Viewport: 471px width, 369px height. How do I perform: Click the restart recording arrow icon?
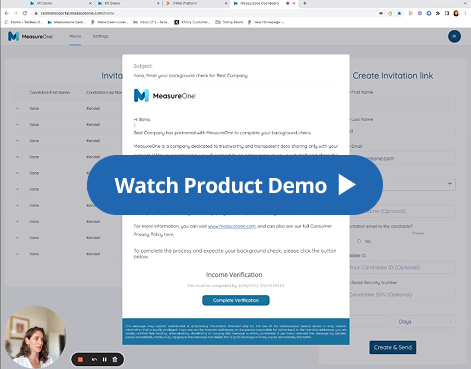[94, 359]
